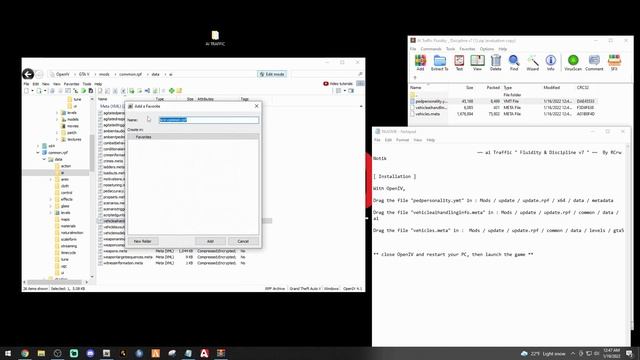
Task: Toggle the preview pane icon in OpenIV toolbar
Action: point(351,91)
